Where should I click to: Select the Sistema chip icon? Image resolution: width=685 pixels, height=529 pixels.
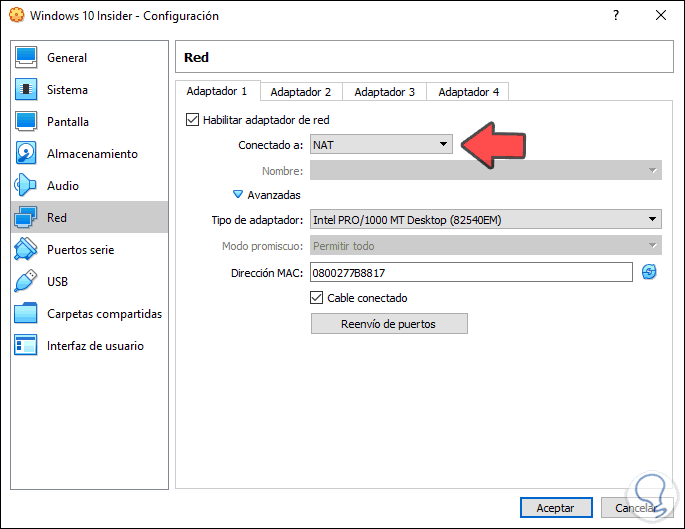27,89
